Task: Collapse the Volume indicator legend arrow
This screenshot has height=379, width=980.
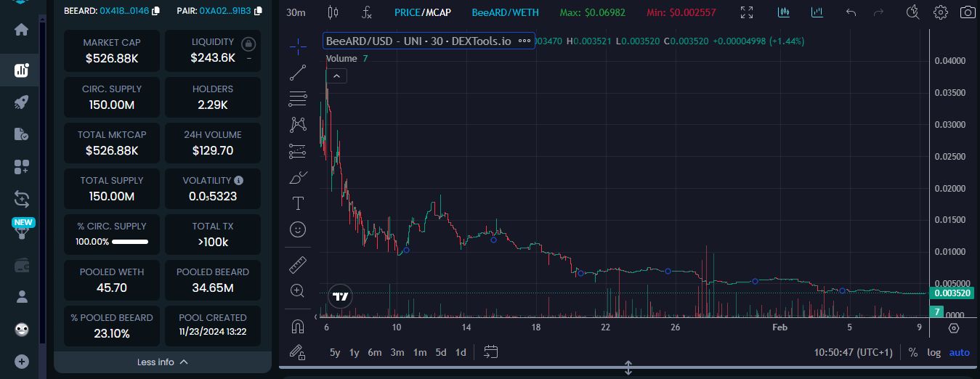Action: pos(336,76)
